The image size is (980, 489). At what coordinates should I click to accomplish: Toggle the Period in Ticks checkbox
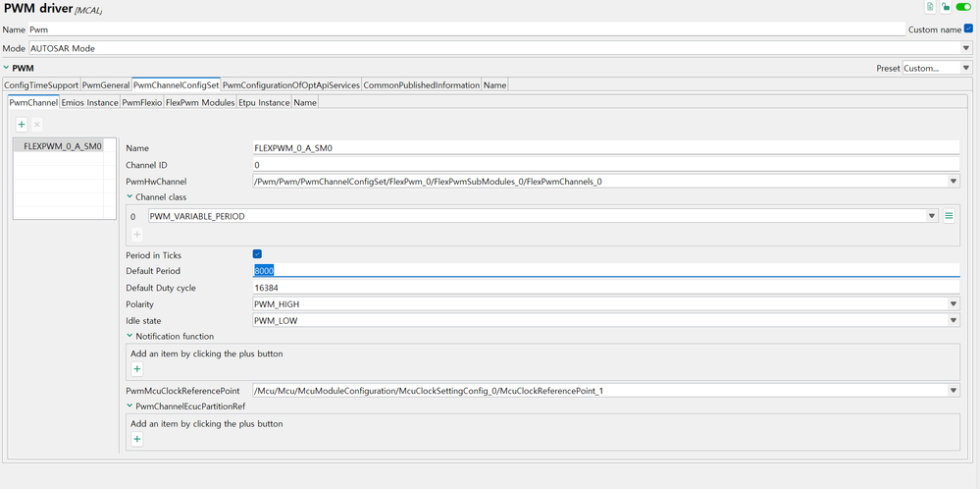(x=258, y=255)
